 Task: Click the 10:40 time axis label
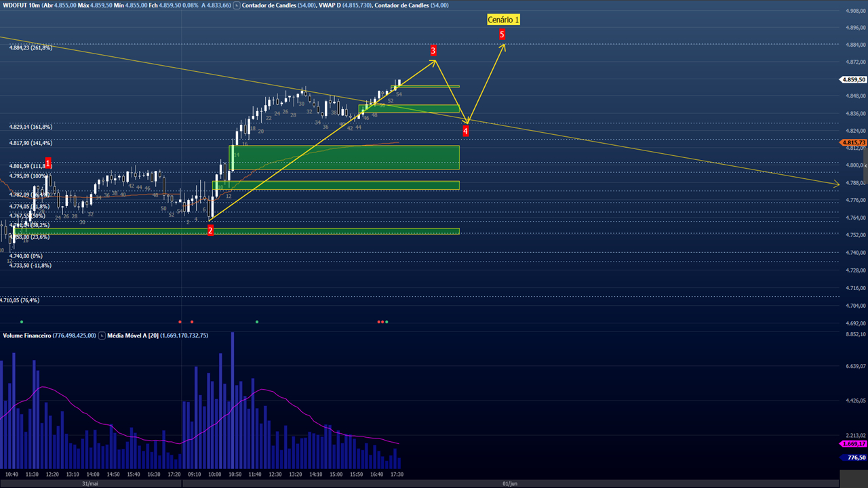pyautogui.click(x=11, y=474)
